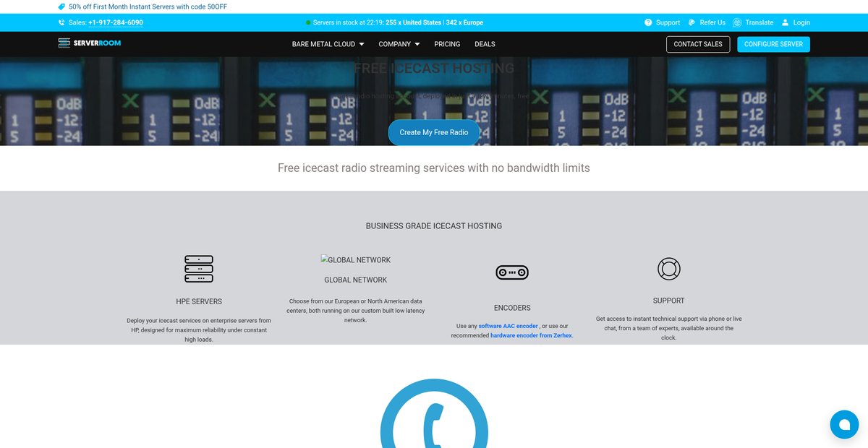Click the Global Network broken image
This screenshot has height=448, width=868.
pos(356,260)
